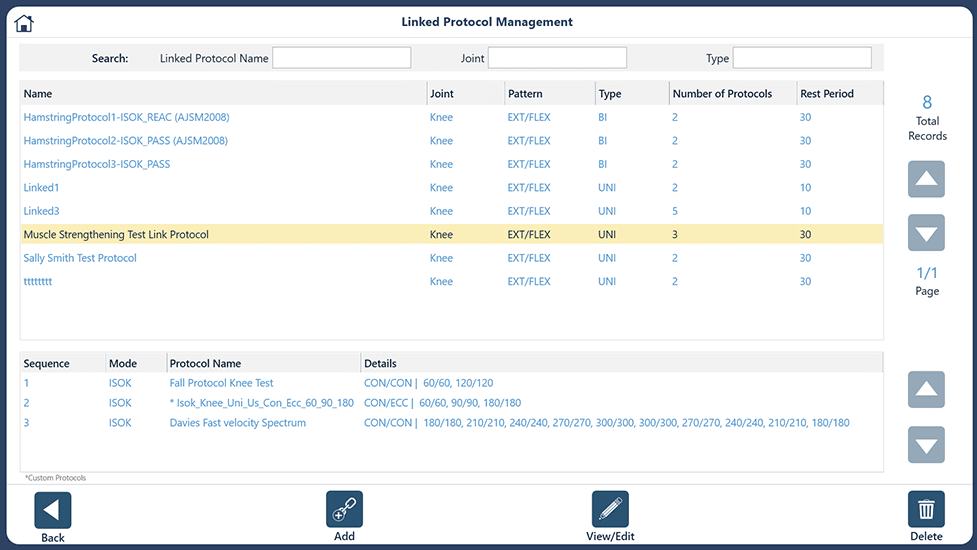Open View/Edit with the pencil icon
Screen dimensions: 977x550
coord(610,510)
